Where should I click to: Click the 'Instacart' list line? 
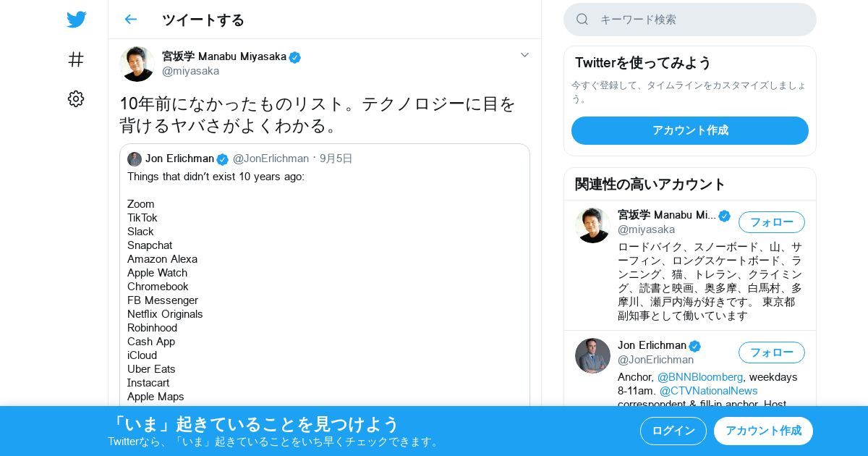(x=148, y=383)
